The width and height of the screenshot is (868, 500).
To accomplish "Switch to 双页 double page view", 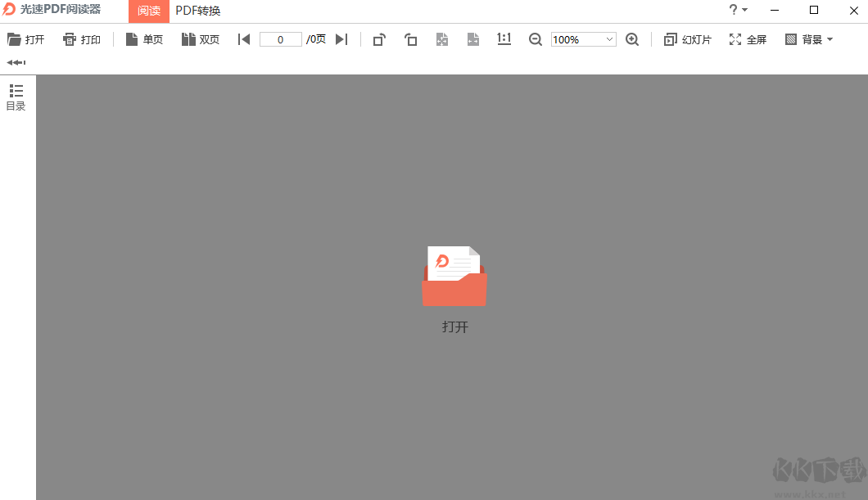I will pos(200,38).
